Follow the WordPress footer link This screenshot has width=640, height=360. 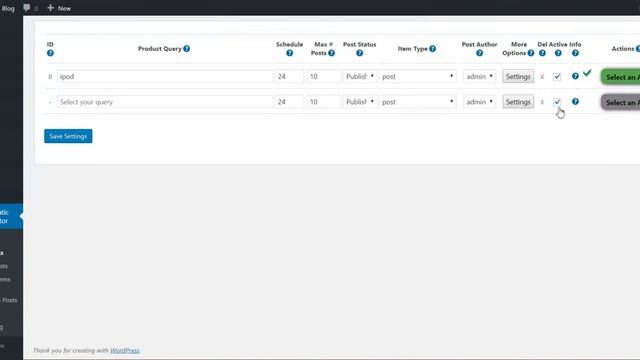125,350
